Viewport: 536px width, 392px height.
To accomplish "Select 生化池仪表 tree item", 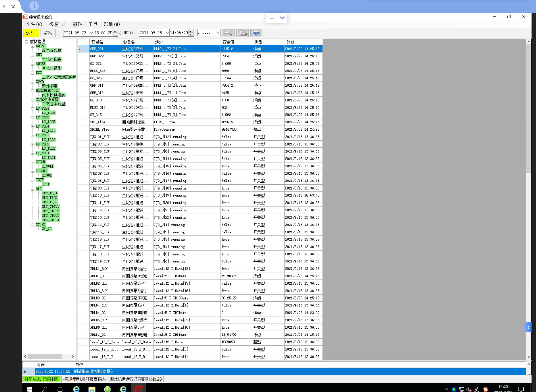I will point(52,59).
